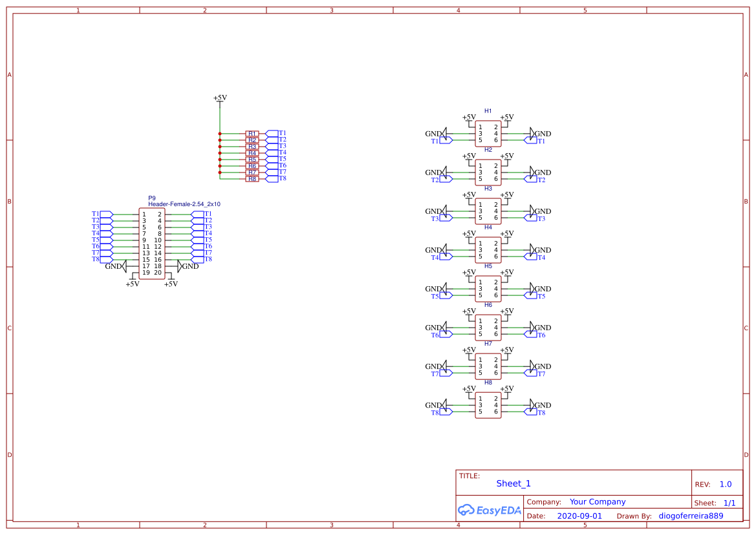This screenshot has width=756, height=535.
Task: Click the revision value "1.0"
Action: click(726, 485)
